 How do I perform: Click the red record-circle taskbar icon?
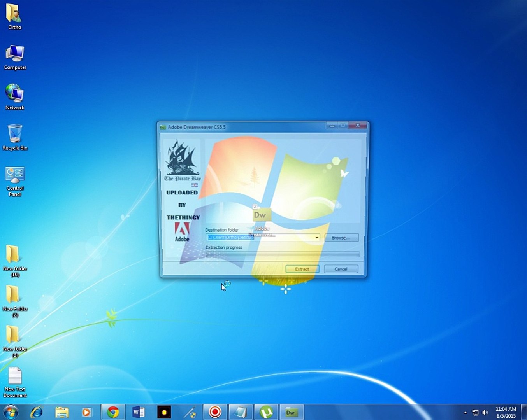(215, 412)
